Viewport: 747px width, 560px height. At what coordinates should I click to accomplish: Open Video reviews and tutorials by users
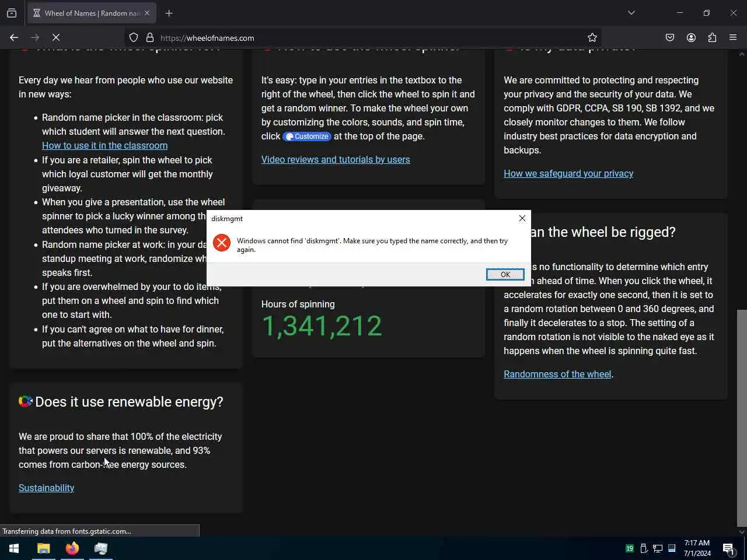tap(336, 159)
